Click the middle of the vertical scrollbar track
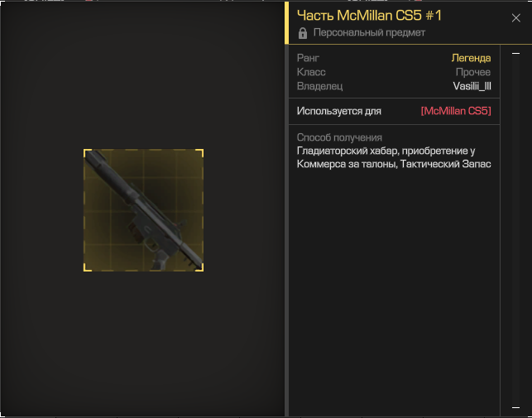 point(515,230)
